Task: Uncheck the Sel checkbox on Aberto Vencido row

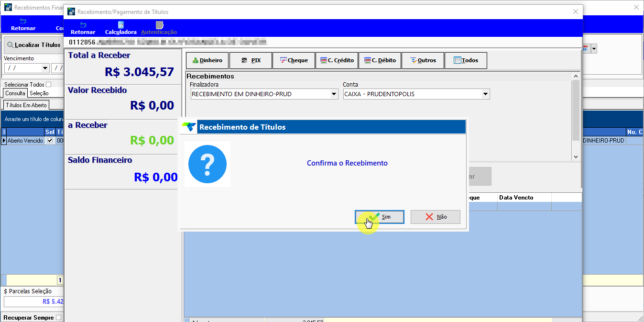Action: tap(50, 141)
